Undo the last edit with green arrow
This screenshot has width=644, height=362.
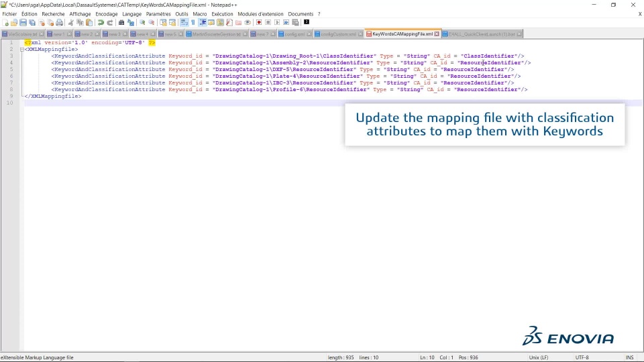click(101, 23)
